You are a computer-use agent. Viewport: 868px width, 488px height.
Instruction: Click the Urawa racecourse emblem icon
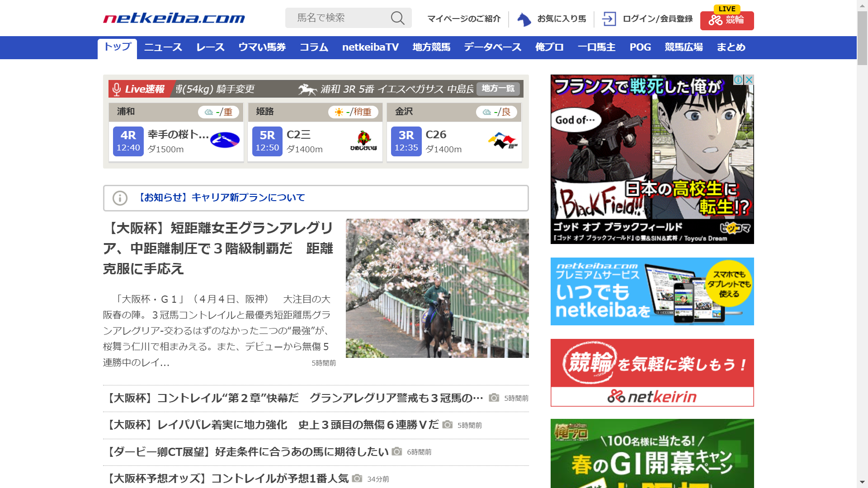[x=225, y=140]
